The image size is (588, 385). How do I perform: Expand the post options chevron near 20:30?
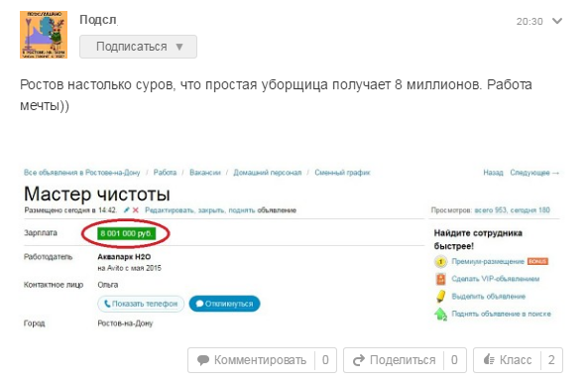click(x=557, y=21)
